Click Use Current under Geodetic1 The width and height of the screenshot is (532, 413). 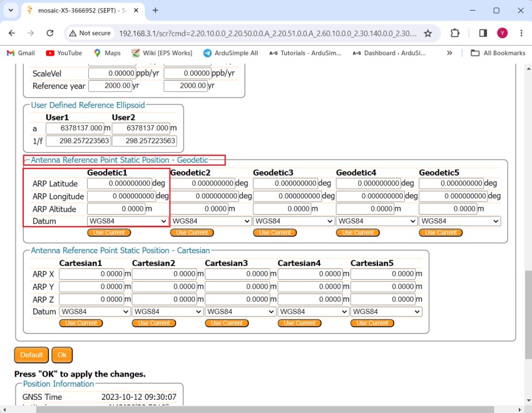tap(109, 233)
